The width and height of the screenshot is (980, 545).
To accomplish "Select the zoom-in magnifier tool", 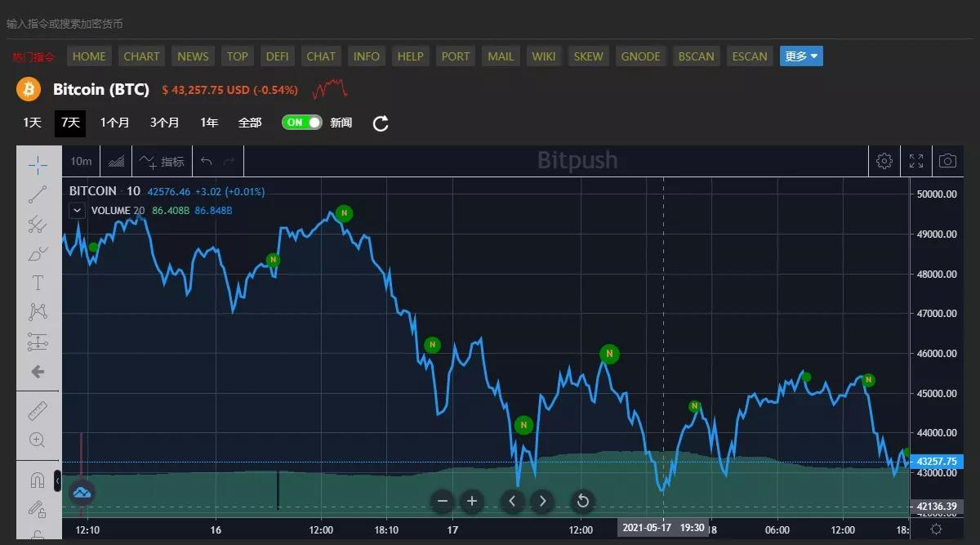I will point(38,440).
